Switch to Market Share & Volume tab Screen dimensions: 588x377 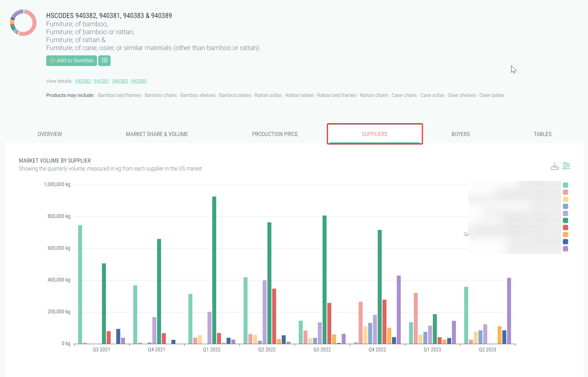(157, 134)
